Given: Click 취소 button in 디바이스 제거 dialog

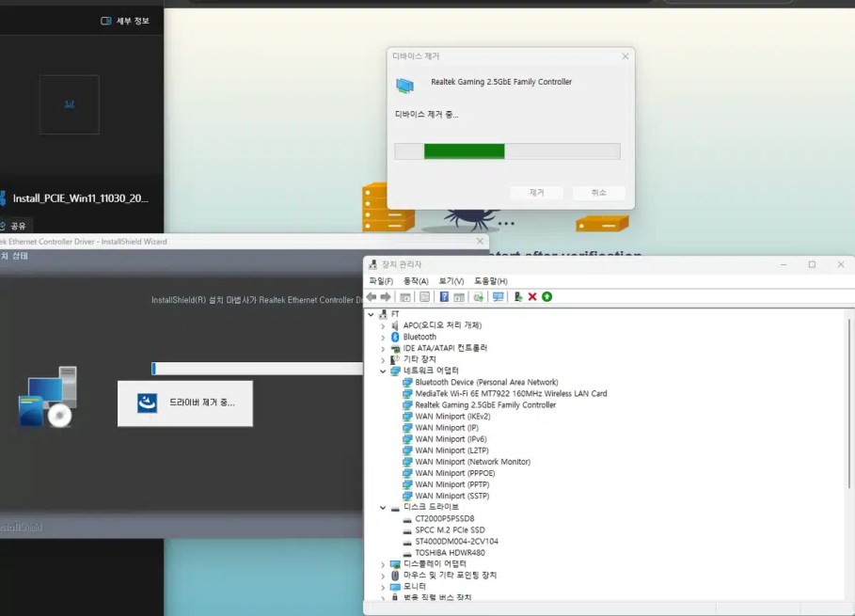Looking at the screenshot, I should (598, 193).
